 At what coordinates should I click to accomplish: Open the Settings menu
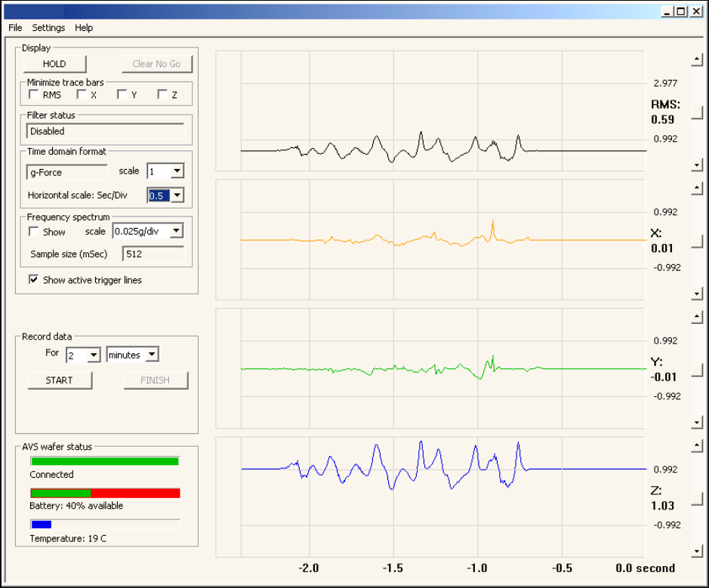(48, 28)
